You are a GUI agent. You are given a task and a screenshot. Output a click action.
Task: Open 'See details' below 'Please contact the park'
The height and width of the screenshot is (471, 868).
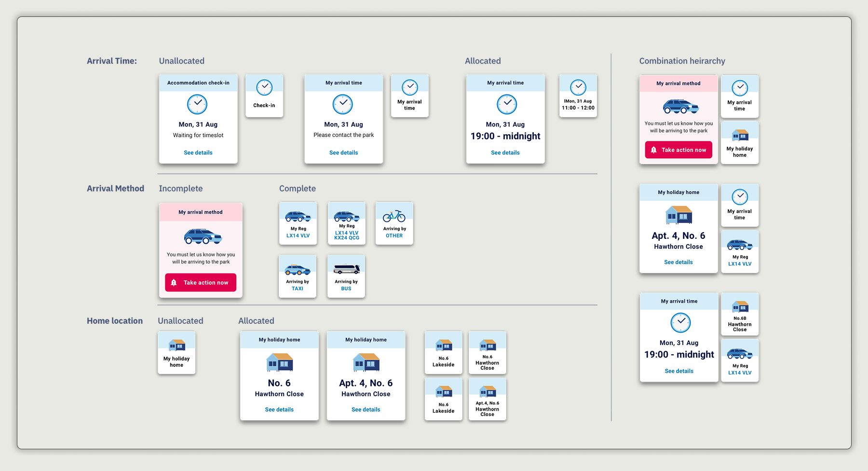pyautogui.click(x=344, y=152)
